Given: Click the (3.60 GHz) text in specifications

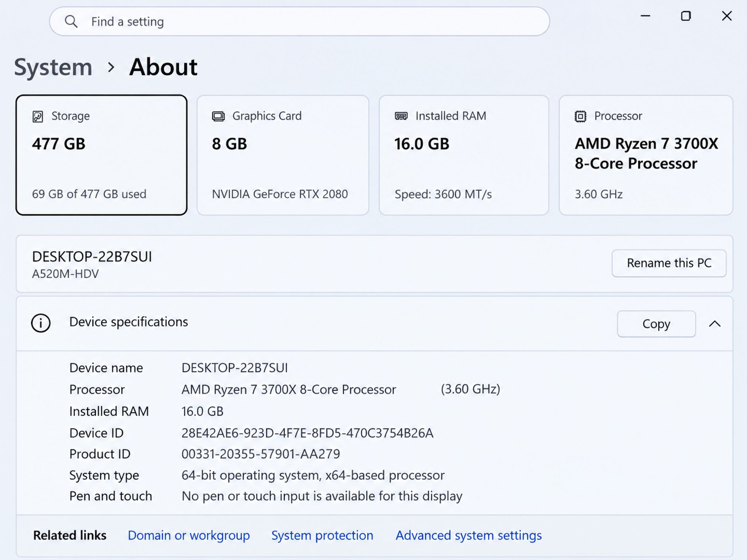Looking at the screenshot, I should coord(471,389).
